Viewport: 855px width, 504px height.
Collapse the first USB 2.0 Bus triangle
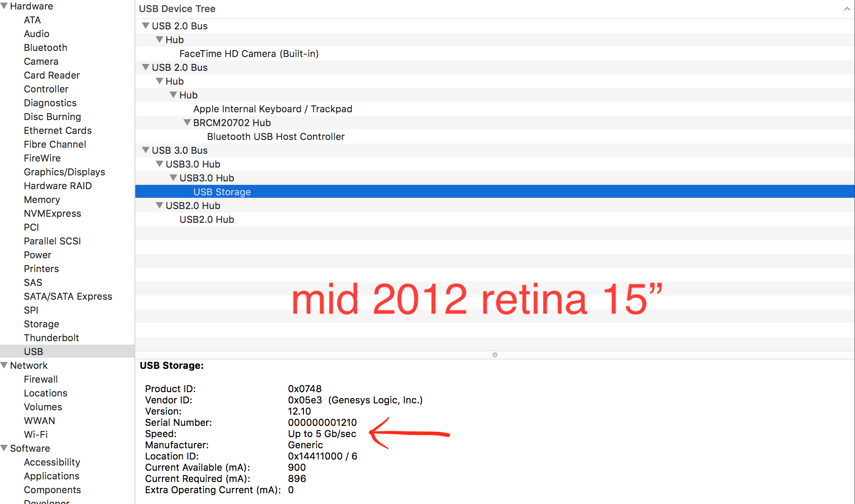(x=146, y=26)
